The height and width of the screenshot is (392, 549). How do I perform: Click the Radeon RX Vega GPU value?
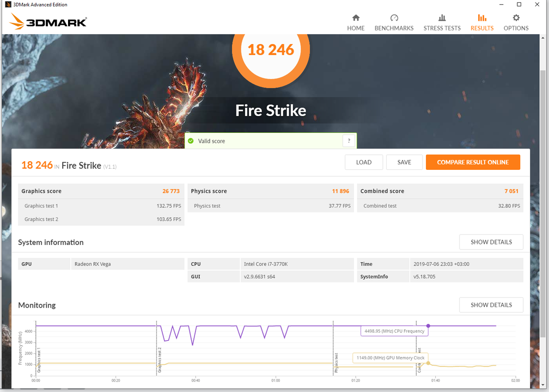pos(93,264)
